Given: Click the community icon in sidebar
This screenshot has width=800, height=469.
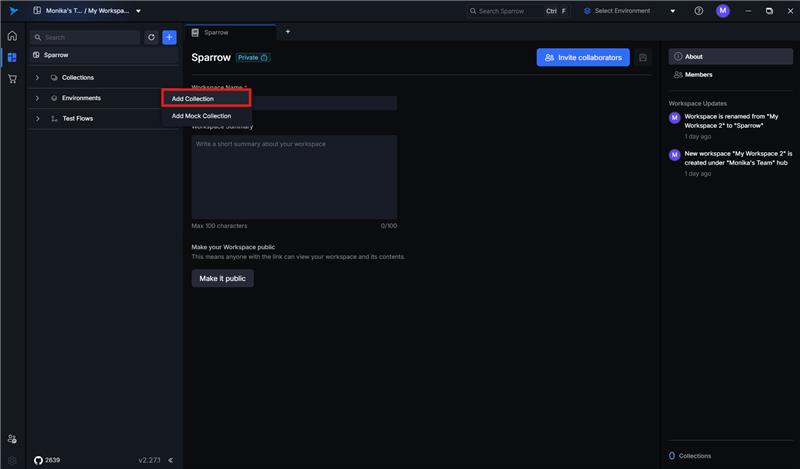Looking at the screenshot, I should pos(12,439).
